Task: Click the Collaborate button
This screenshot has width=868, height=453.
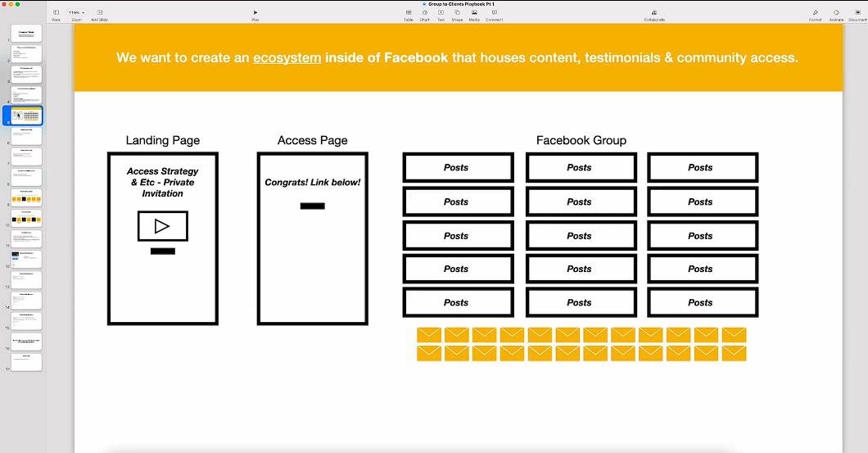Action: coord(654,13)
